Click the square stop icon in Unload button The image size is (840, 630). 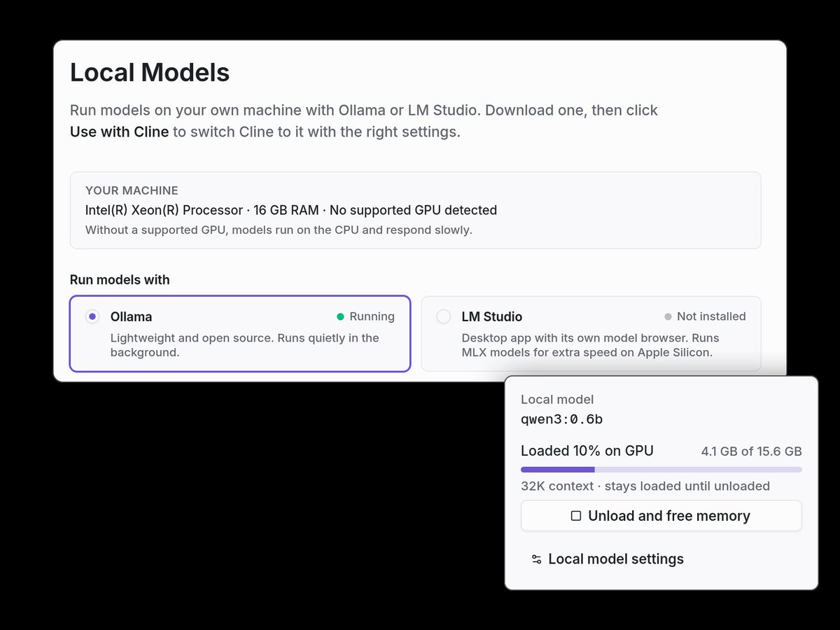pos(576,516)
